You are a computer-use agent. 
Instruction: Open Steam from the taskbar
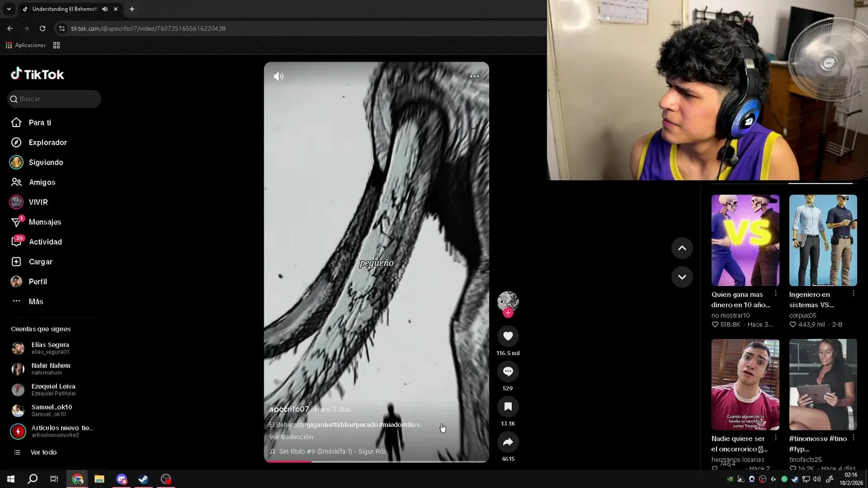coord(144,479)
